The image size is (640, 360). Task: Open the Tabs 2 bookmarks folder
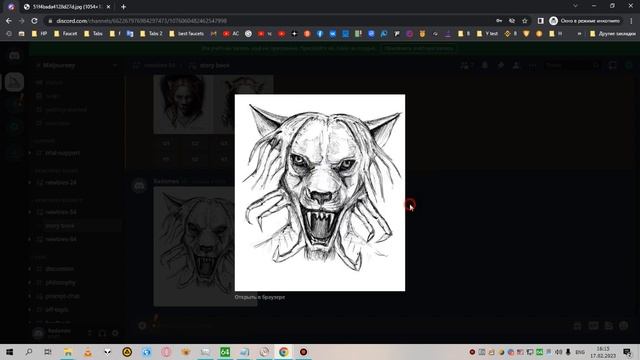pyautogui.click(x=151, y=34)
